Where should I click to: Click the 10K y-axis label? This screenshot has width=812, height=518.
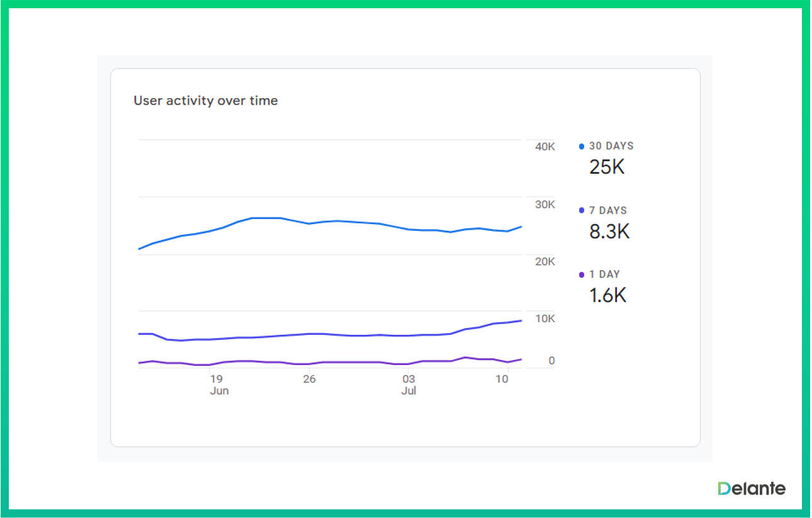(544, 319)
